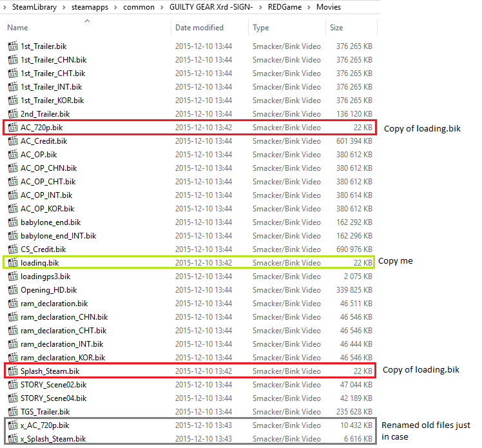The image size is (482, 448).
Task: Select the x_Splash_Steam.bik file name
Action: click(x=53, y=439)
